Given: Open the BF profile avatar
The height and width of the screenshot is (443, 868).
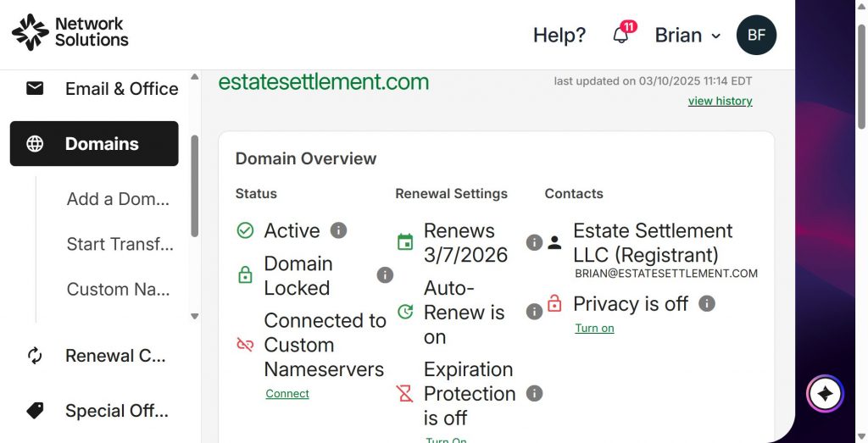Looking at the screenshot, I should [756, 36].
